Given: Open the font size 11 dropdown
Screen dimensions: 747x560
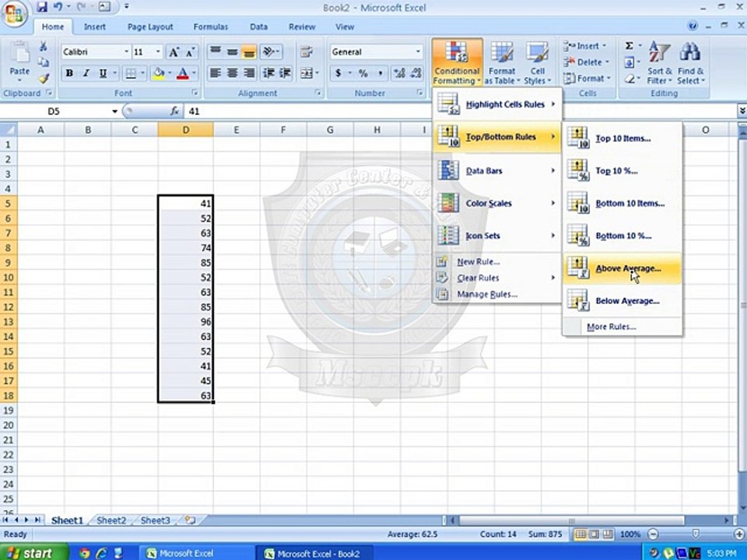Looking at the screenshot, I should click(x=159, y=52).
